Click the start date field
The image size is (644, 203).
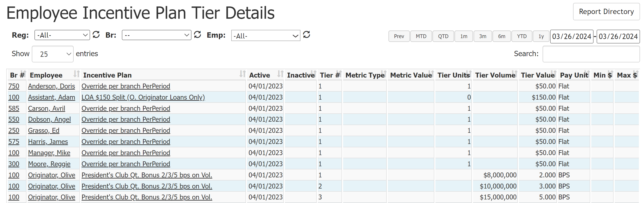(x=572, y=36)
